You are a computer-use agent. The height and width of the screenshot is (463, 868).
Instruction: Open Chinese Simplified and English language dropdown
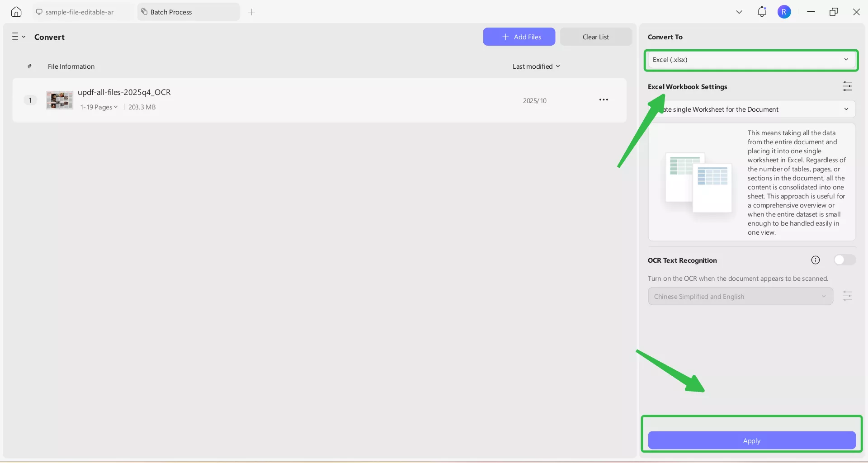tap(741, 297)
